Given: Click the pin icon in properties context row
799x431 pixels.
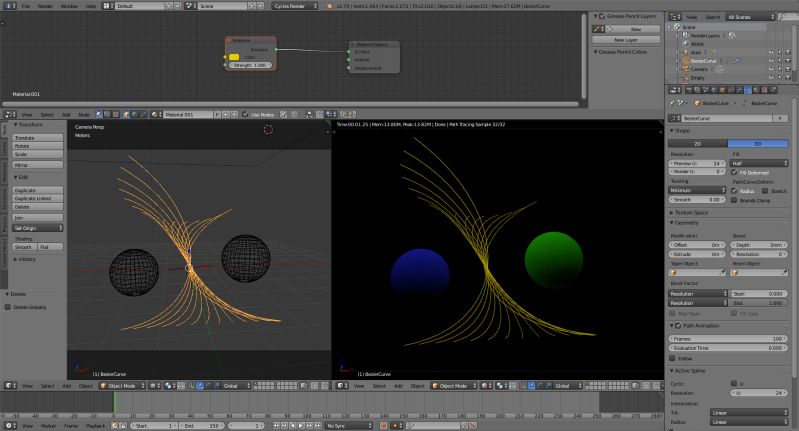Looking at the screenshot, I should 672,103.
